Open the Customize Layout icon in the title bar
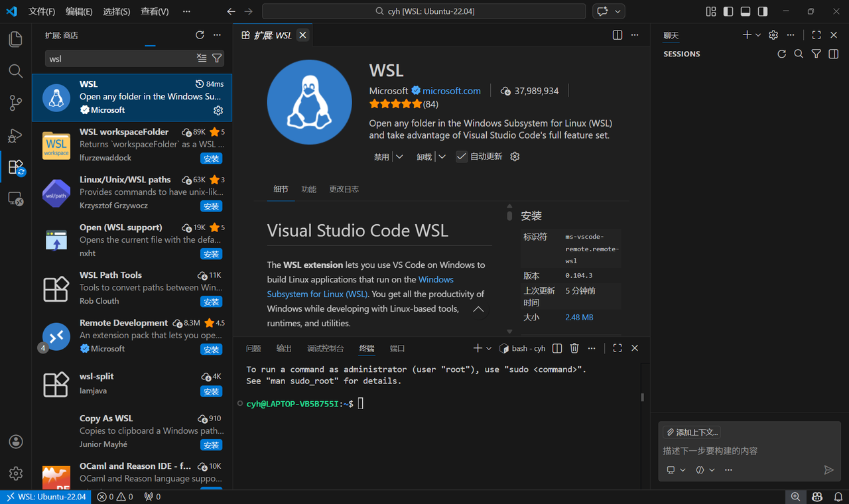 click(x=711, y=11)
